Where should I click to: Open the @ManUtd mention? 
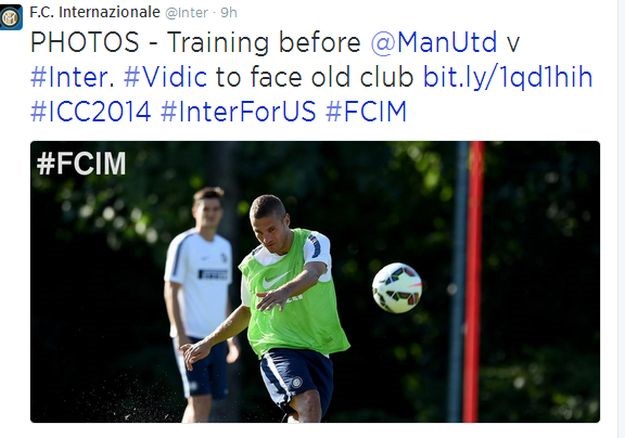click(x=434, y=42)
